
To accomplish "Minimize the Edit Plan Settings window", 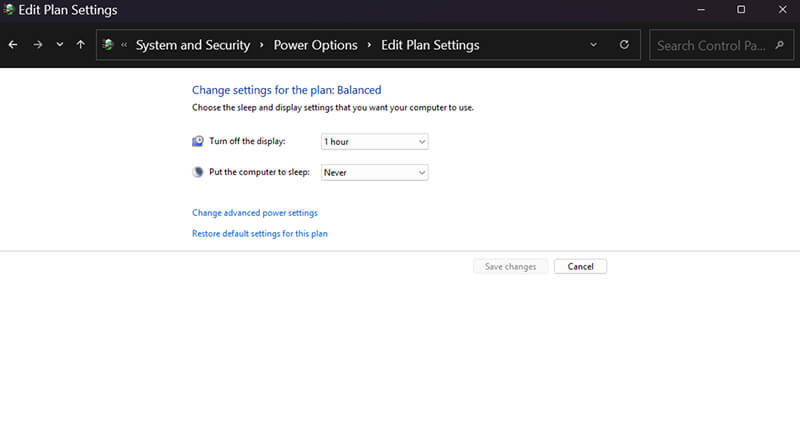I will (701, 10).
